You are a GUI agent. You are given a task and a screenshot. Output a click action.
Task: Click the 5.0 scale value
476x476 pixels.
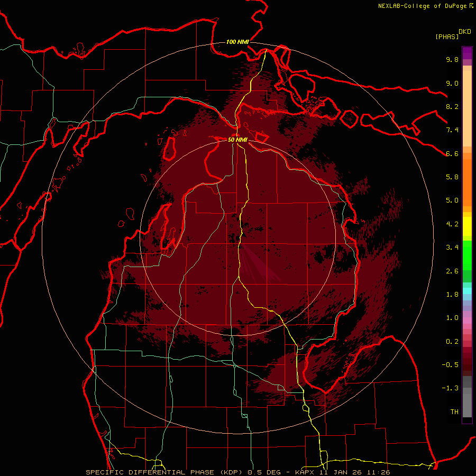click(x=452, y=200)
